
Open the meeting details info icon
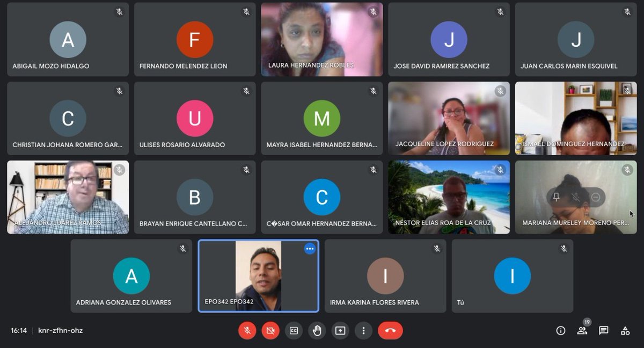tap(561, 331)
